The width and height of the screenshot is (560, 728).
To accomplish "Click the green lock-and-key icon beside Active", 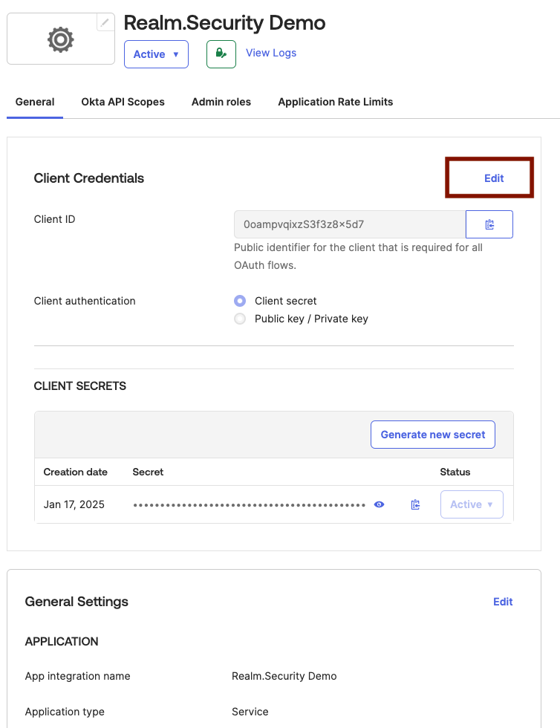I will tap(221, 53).
